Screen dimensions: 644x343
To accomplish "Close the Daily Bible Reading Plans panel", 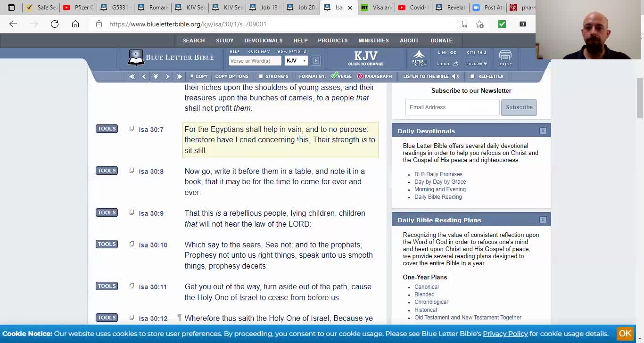I will tap(543, 220).
